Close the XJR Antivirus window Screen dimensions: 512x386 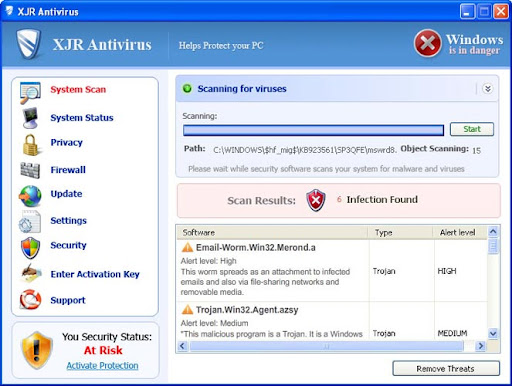(501, 12)
